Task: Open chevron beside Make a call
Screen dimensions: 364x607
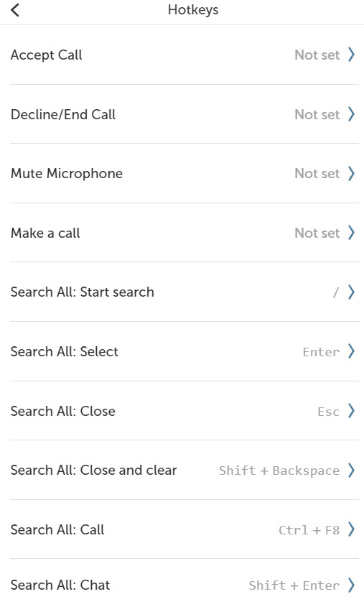Action: coord(351,233)
